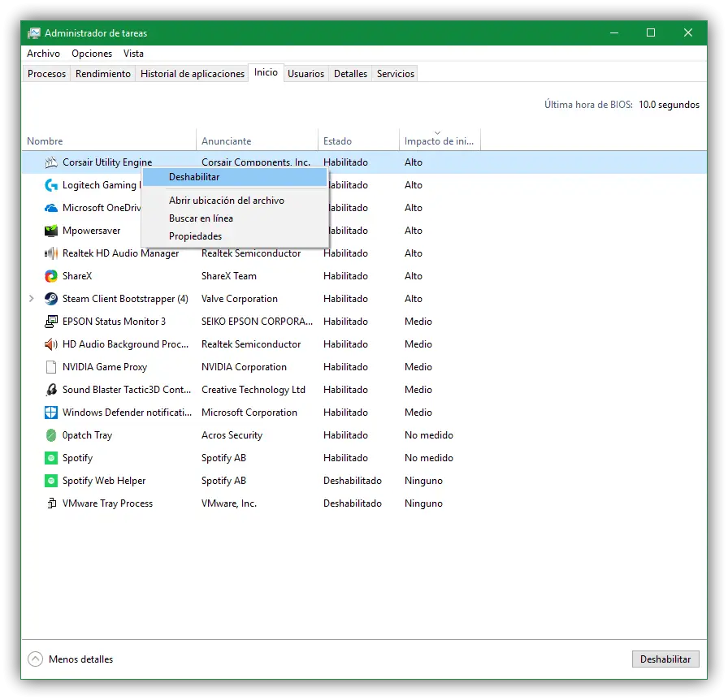The width and height of the screenshot is (728, 700).
Task: Click the Windows Defender shield icon
Action: tap(51, 413)
